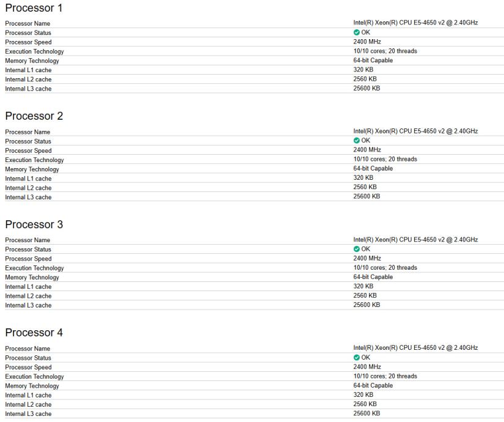The width and height of the screenshot is (504, 422).
Task: Click Processor 4 green OK status icon
Action: point(357,357)
